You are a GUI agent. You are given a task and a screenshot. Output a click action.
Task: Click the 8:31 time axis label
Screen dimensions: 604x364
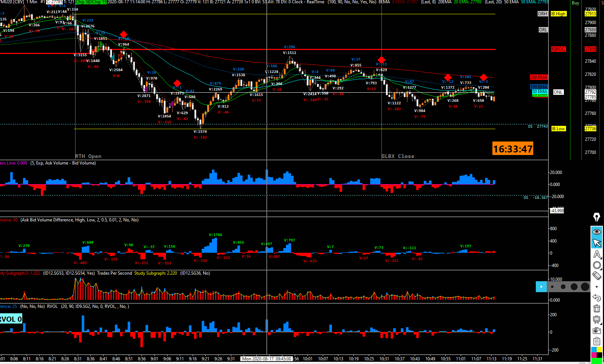78,359
